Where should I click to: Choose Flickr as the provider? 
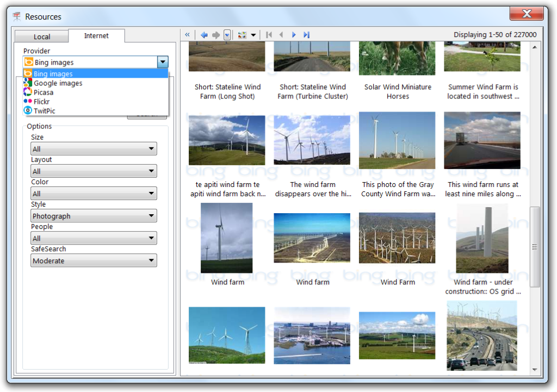(x=96, y=101)
